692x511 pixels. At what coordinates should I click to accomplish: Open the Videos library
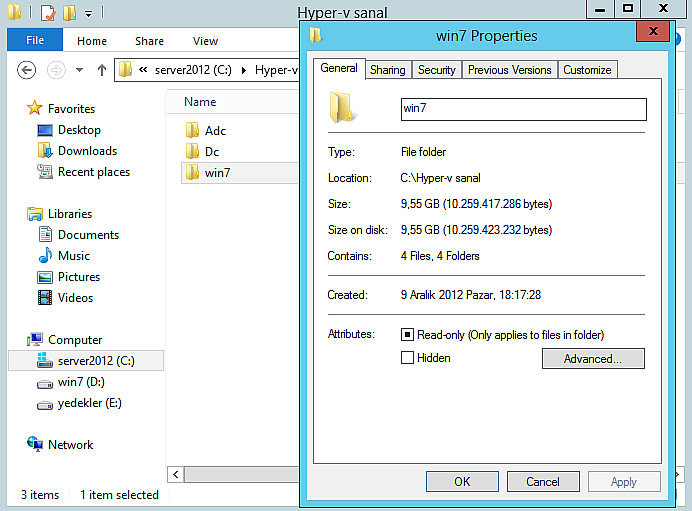pyautogui.click(x=75, y=298)
